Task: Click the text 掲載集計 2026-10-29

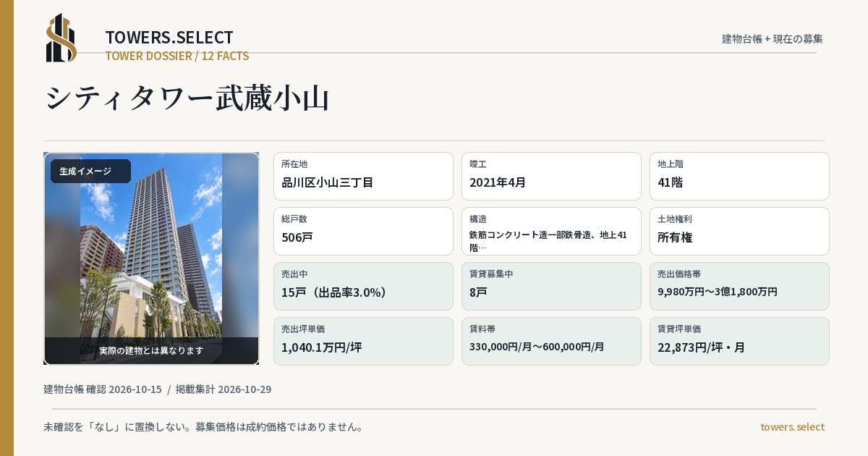Action: pos(224,389)
